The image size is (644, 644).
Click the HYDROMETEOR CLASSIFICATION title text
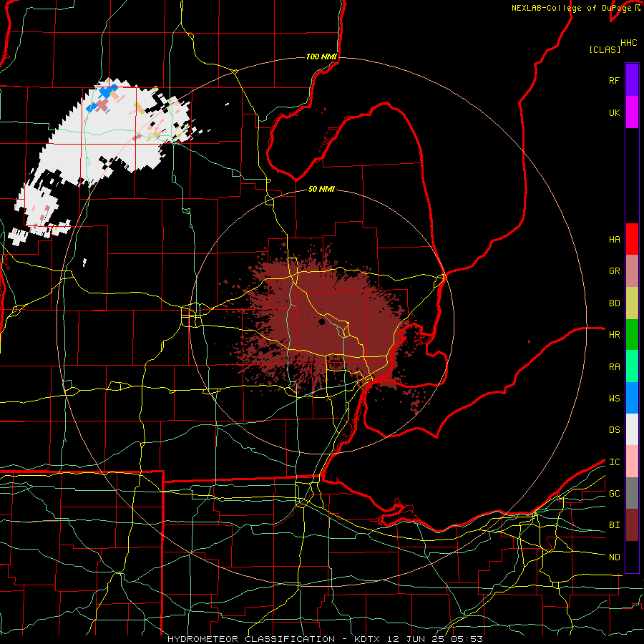pyautogui.click(x=251, y=639)
